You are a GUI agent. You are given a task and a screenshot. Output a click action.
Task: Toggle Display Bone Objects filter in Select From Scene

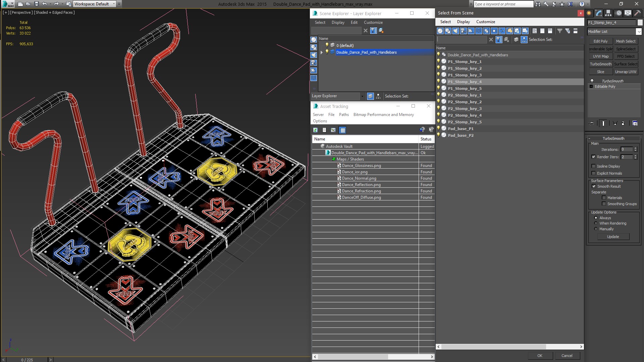pos(502,31)
